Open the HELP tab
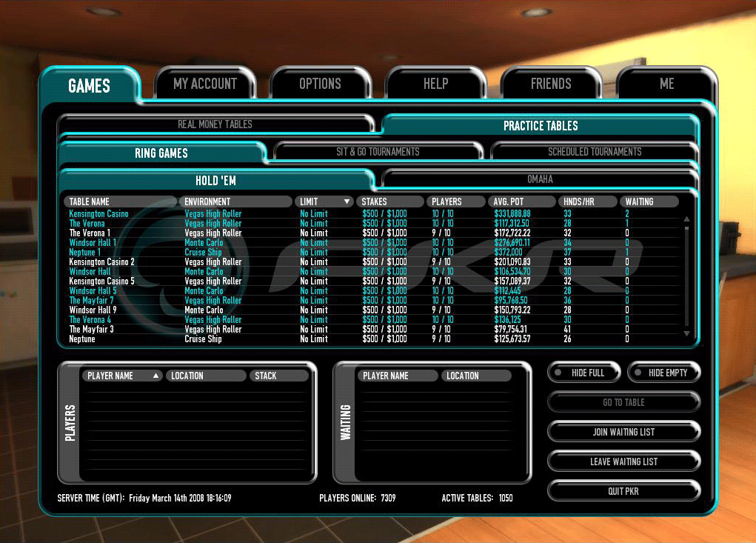The width and height of the screenshot is (756, 543). [436, 84]
